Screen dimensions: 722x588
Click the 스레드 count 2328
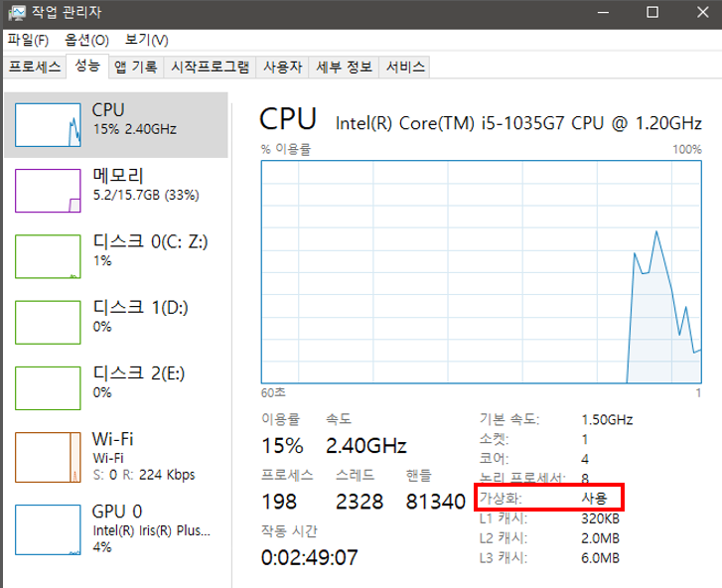(360, 502)
